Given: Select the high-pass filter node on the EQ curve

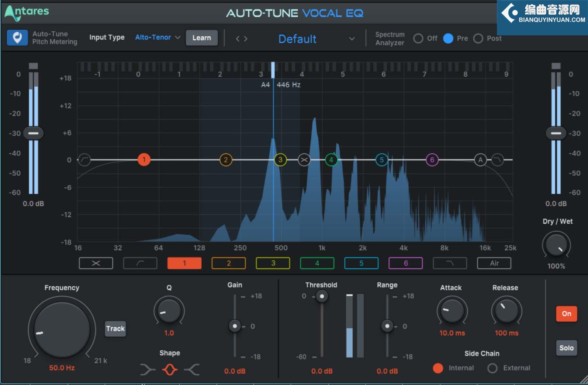Looking at the screenshot, I should [x=84, y=160].
